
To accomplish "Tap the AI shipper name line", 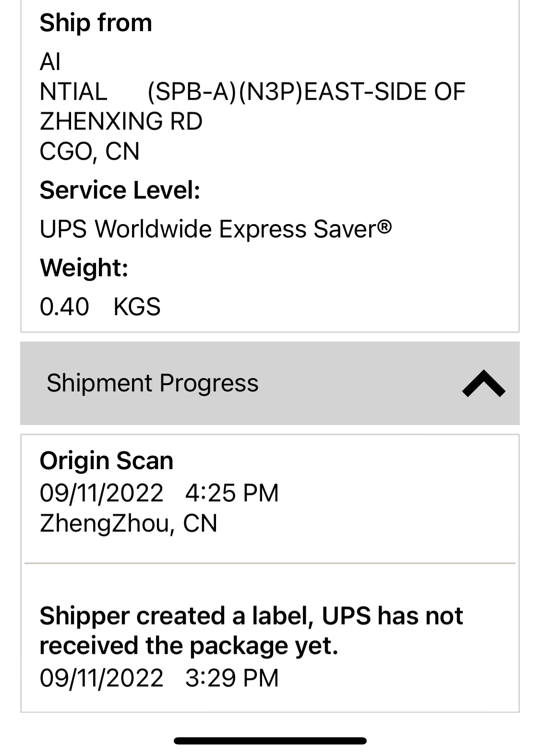I will click(x=50, y=62).
